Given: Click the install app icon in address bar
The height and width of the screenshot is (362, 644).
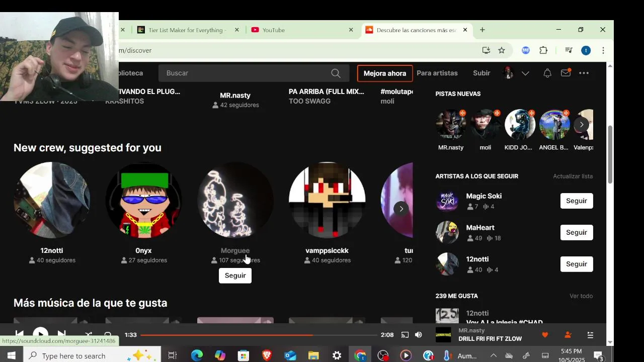Looking at the screenshot, I should pyautogui.click(x=486, y=50).
